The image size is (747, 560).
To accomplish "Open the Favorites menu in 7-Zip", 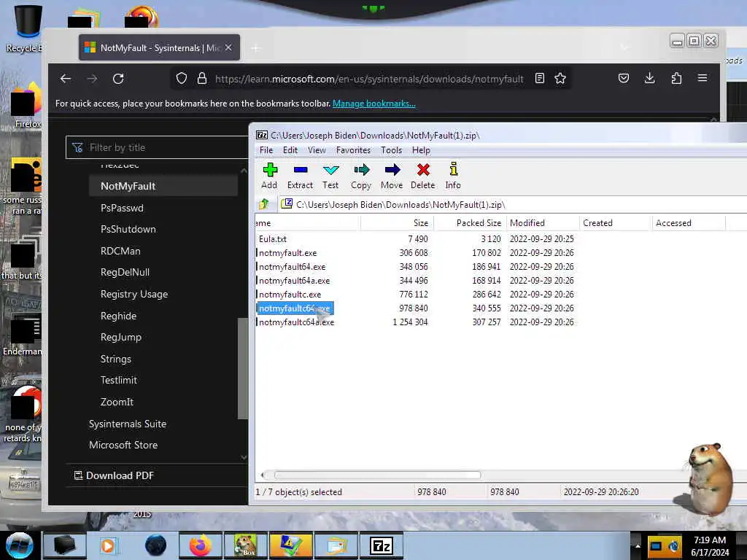I will point(353,150).
